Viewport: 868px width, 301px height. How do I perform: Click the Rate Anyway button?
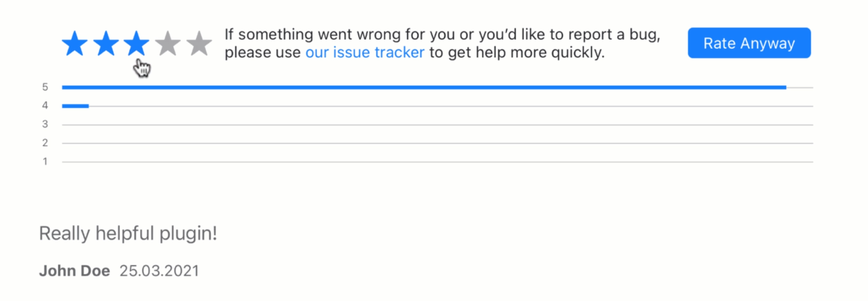[749, 43]
